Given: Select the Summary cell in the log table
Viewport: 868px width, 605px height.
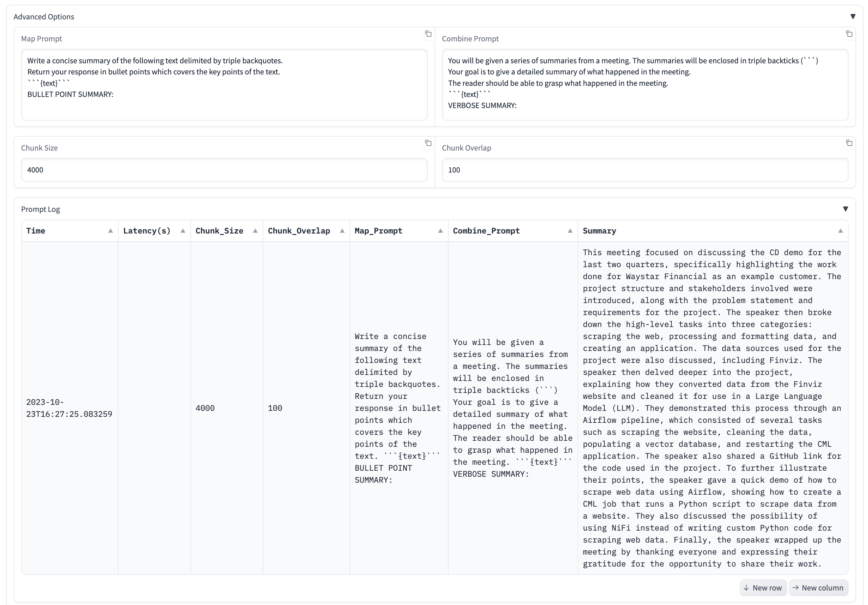Looking at the screenshot, I should tap(712, 408).
